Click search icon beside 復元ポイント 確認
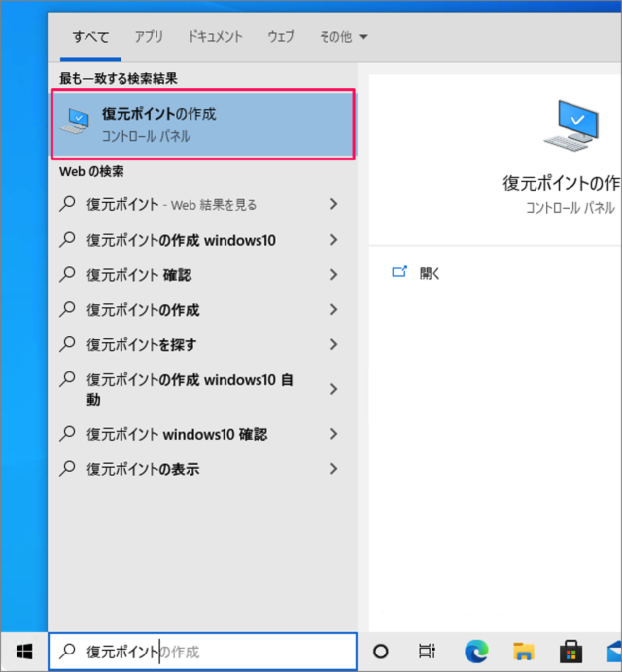 pyautogui.click(x=67, y=274)
